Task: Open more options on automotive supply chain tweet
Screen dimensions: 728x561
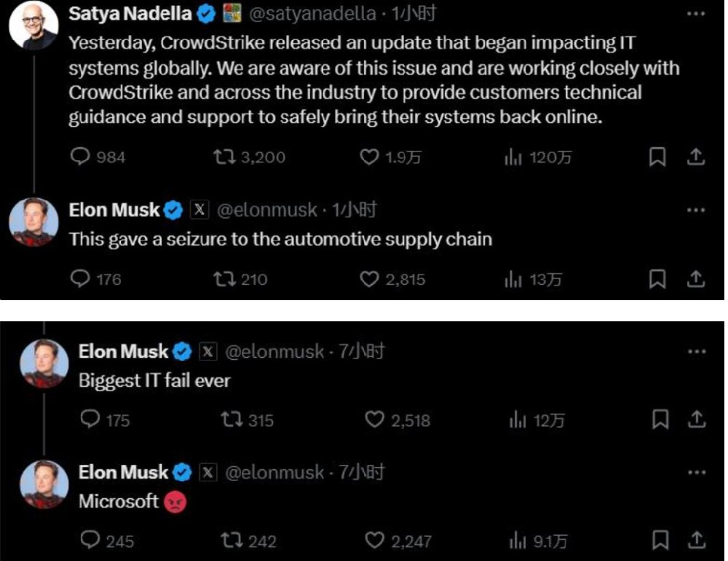Action: click(x=696, y=211)
